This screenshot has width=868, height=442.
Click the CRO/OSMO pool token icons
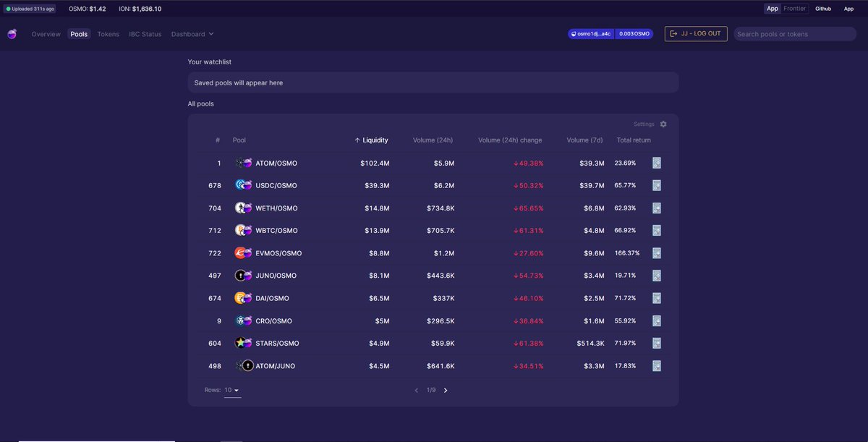tap(244, 321)
